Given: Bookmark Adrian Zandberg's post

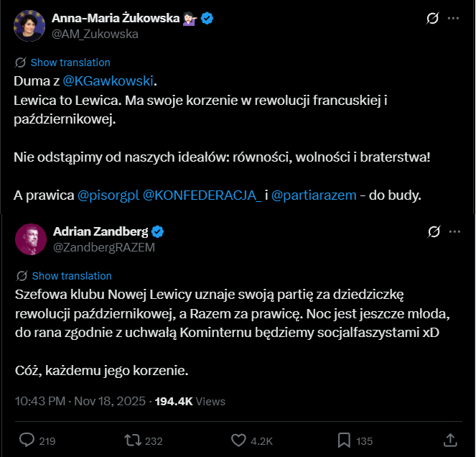Looking at the screenshot, I should click(344, 440).
